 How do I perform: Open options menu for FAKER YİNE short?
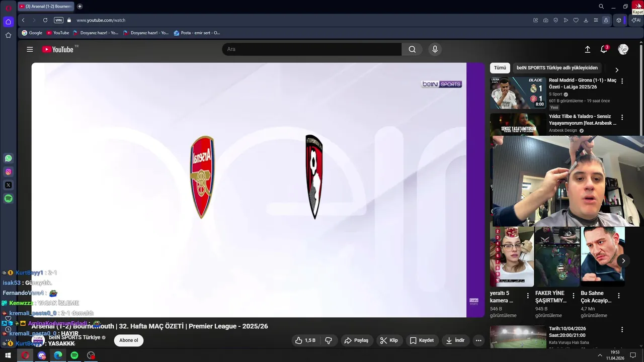pos(573,296)
